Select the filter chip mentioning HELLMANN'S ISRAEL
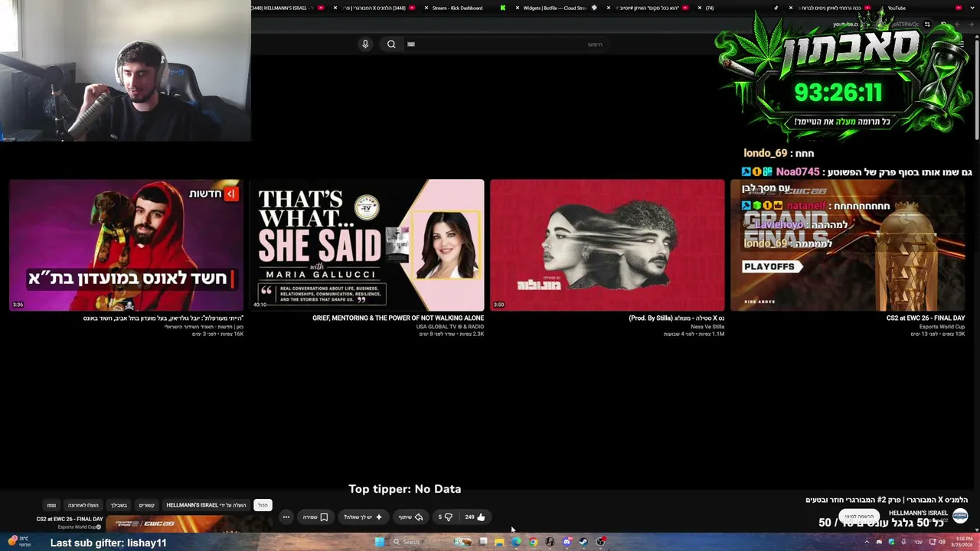 206,505
